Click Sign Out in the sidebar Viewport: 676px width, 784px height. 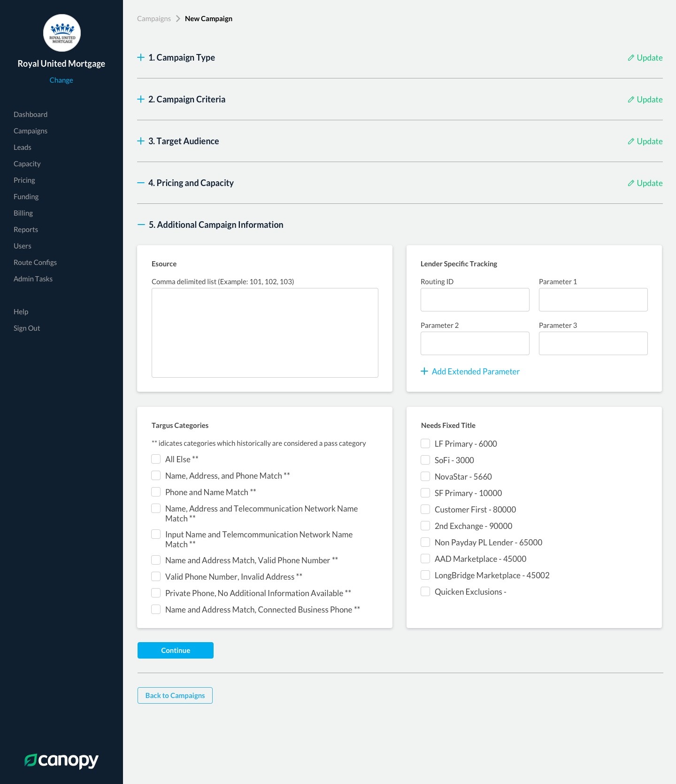(x=27, y=328)
